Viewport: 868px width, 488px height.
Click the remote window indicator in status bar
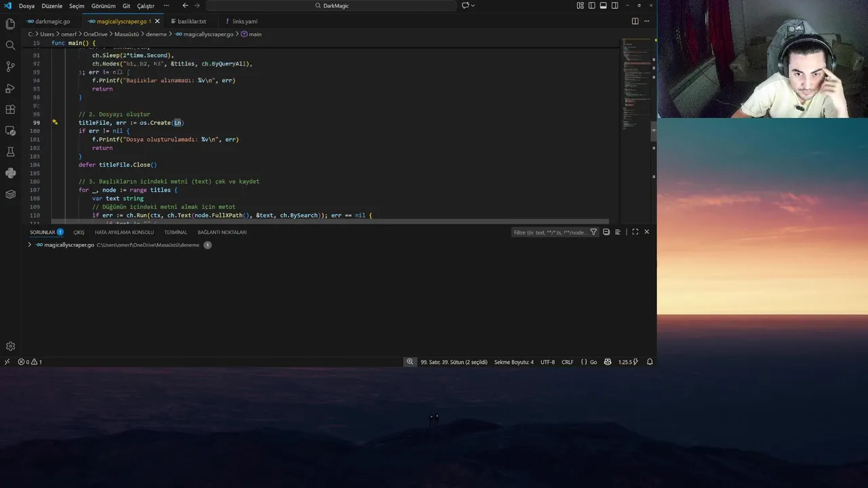7,362
